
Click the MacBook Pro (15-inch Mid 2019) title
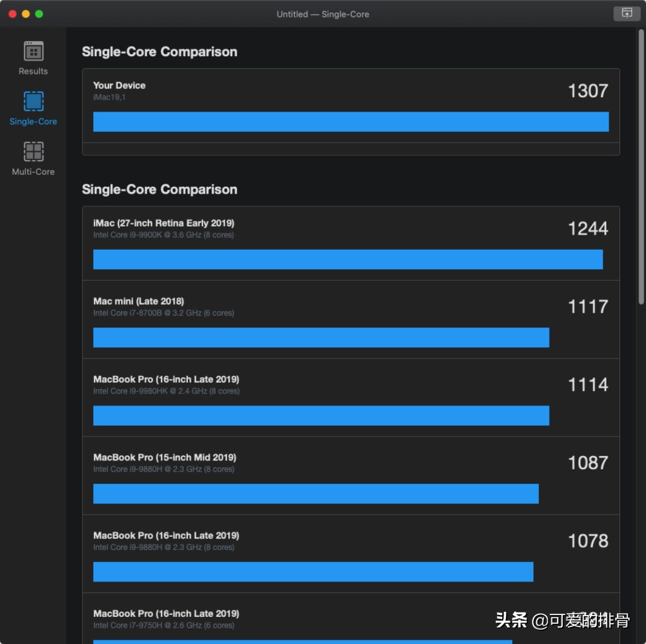click(165, 457)
